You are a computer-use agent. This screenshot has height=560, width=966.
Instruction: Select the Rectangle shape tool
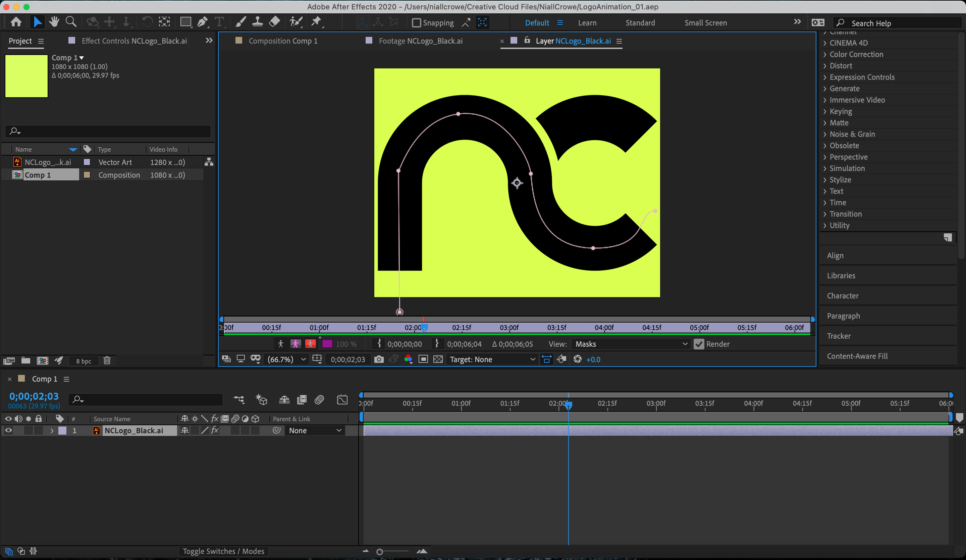coord(185,22)
